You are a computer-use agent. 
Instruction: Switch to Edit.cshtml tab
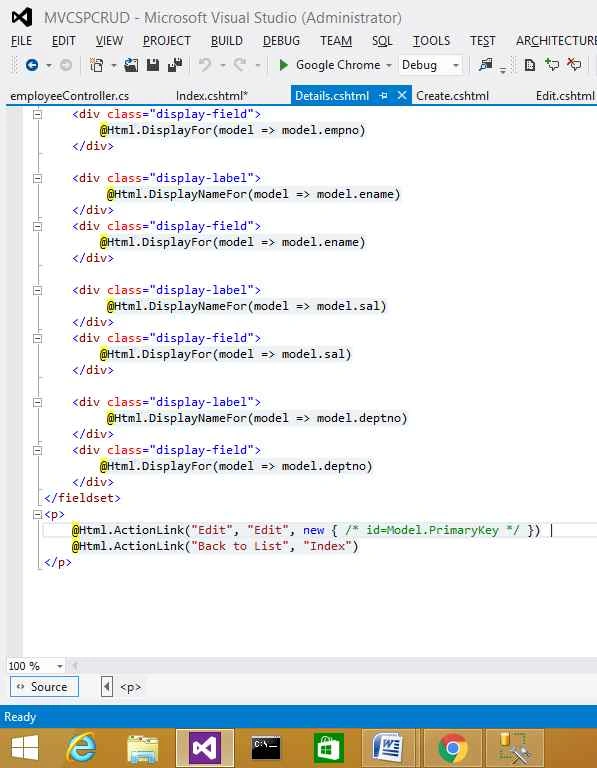click(566, 96)
